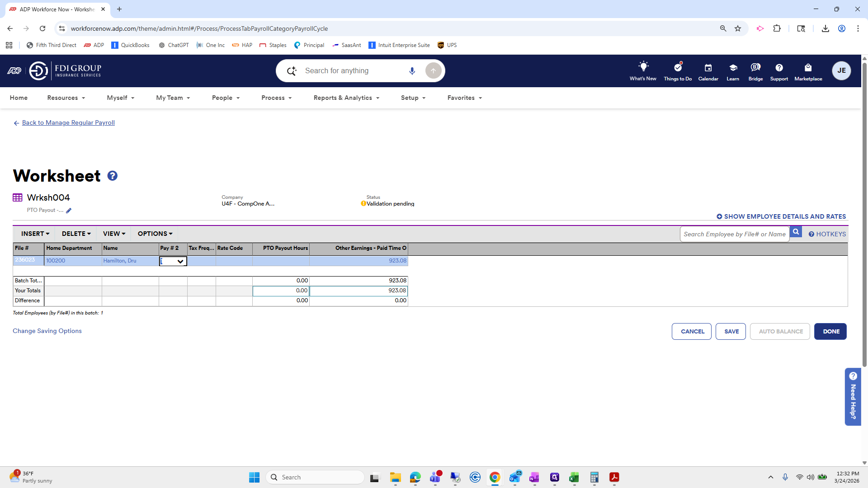
Task: Click the Marketplace bag icon
Action: tap(808, 68)
